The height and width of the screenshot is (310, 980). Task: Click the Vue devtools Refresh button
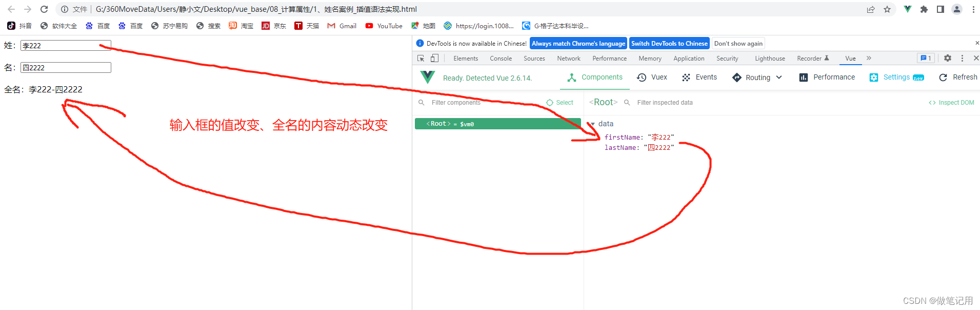pyautogui.click(x=957, y=77)
